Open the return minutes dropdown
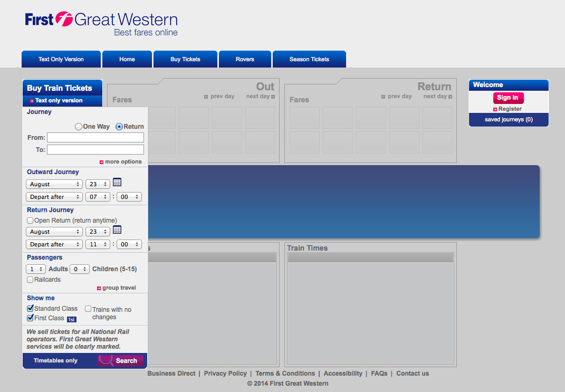This screenshot has height=392, width=565. tap(129, 244)
